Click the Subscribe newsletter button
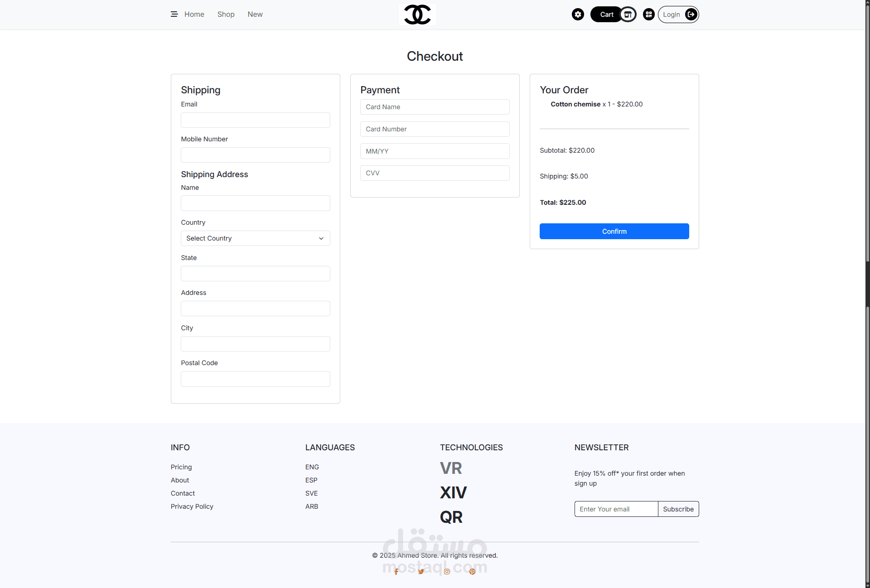 (x=678, y=509)
